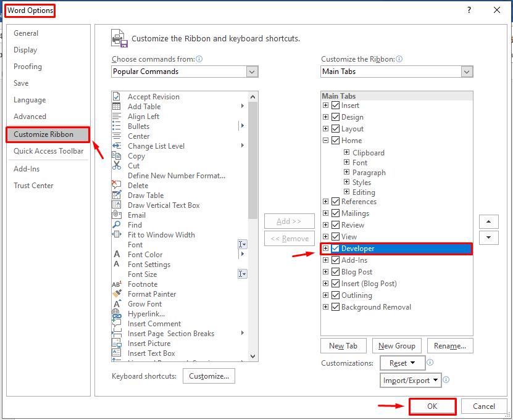Screen dimensions: 513x420
Task: Click the Rename button
Action: (450, 346)
